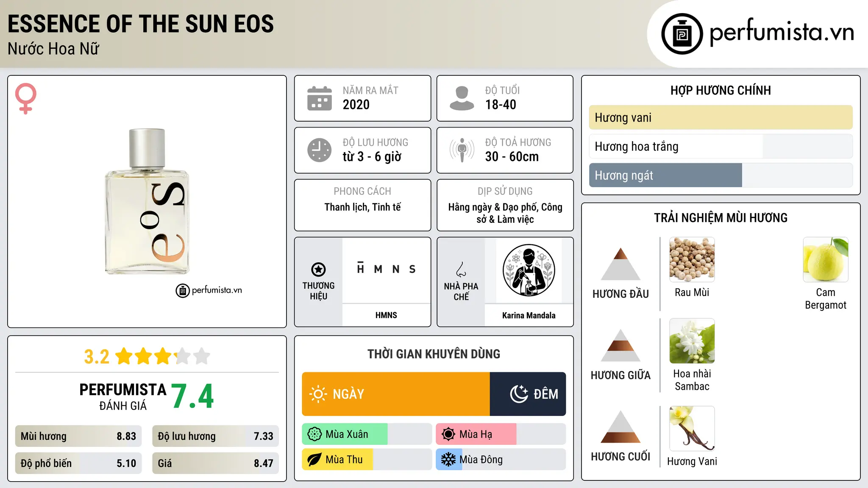The height and width of the screenshot is (488, 868).
Task: Click the pink female gender symbol
Action: 25,98
